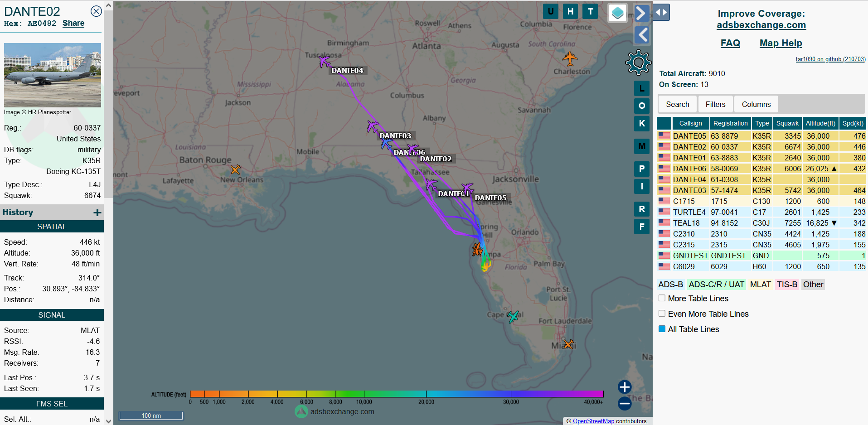Sort table by Callsign column

click(690, 123)
